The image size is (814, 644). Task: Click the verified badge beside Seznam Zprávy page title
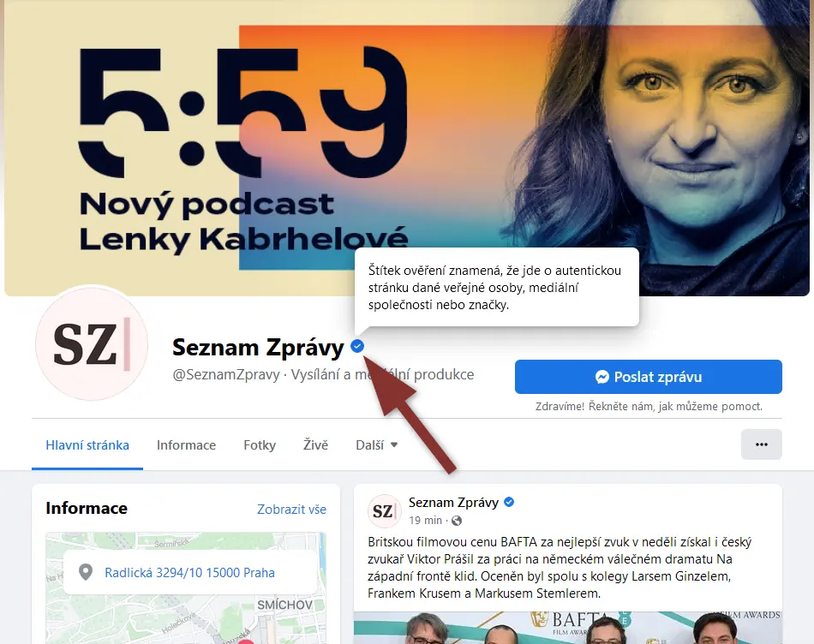pos(357,346)
